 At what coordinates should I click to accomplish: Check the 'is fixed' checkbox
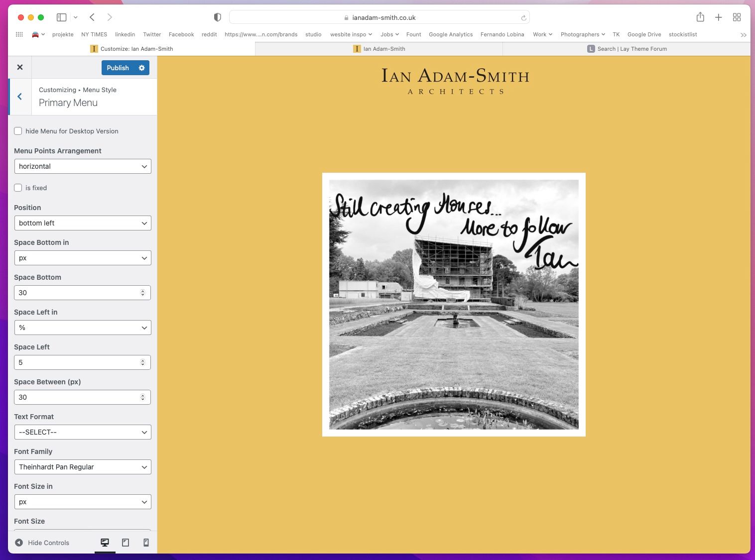coord(18,188)
